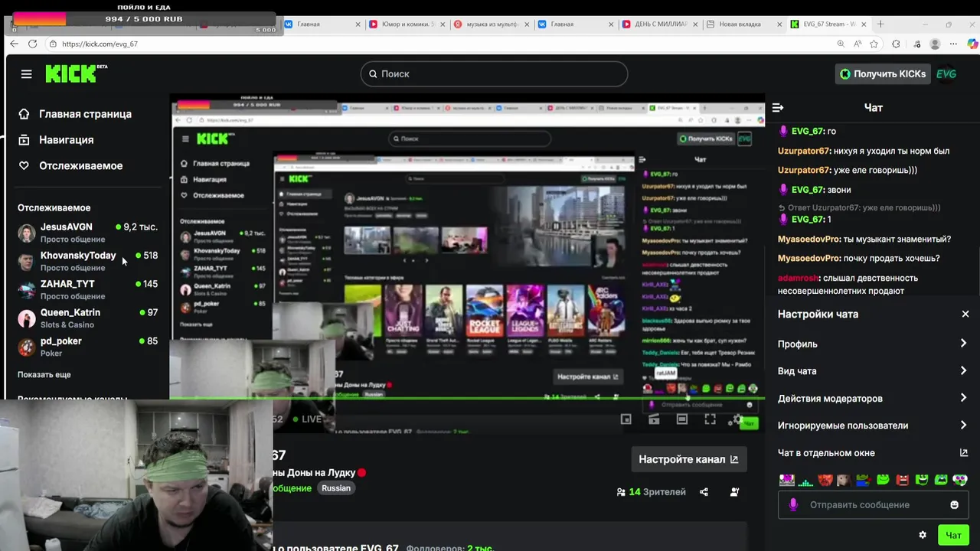Viewport: 980px width, 551px height.
Task: Click Ответ Uzurpator67 reply reference
Action: (x=859, y=207)
